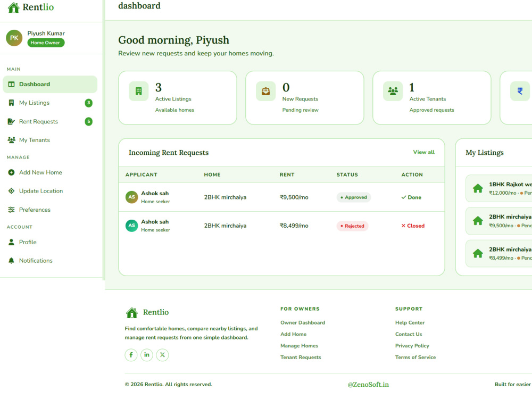The image size is (532, 399).
Task: Click the Done action in Approved row
Action: [x=411, y=197]
